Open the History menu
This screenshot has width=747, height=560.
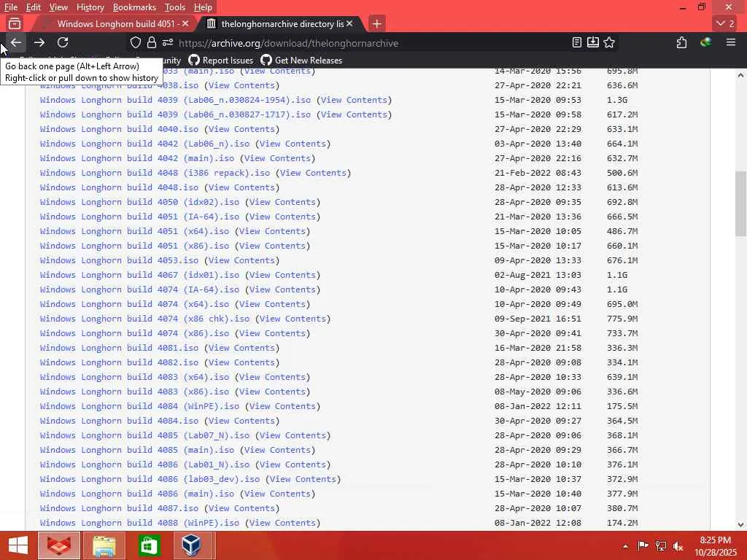tap(90, 7)
